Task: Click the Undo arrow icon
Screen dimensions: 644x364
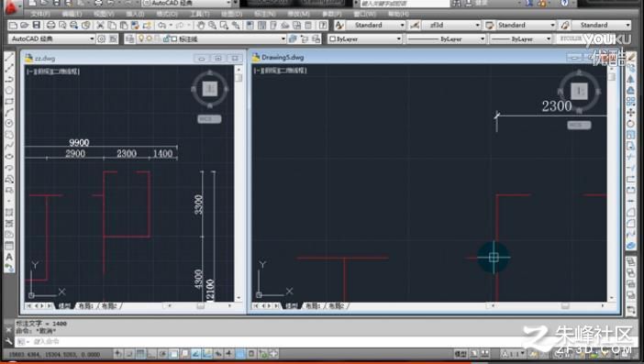Action: coord(161,26)
